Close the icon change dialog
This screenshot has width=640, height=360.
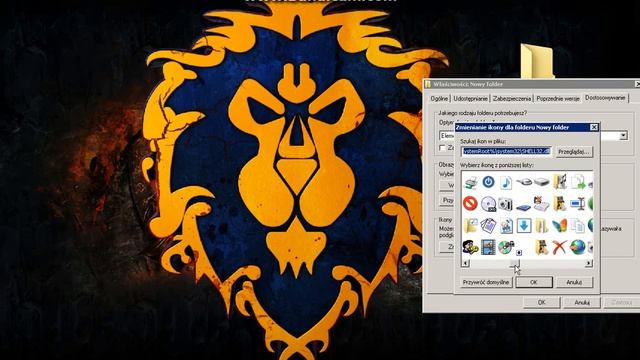(x=594, y=127)
